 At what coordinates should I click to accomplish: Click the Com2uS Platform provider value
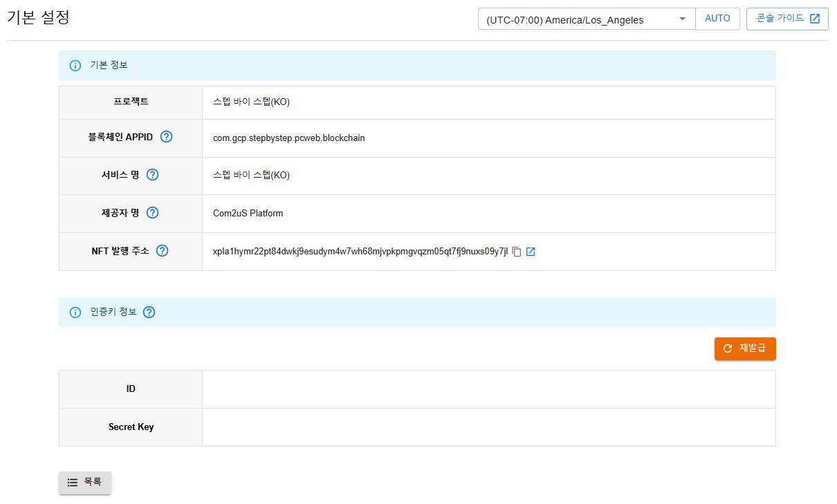(248, 213)
